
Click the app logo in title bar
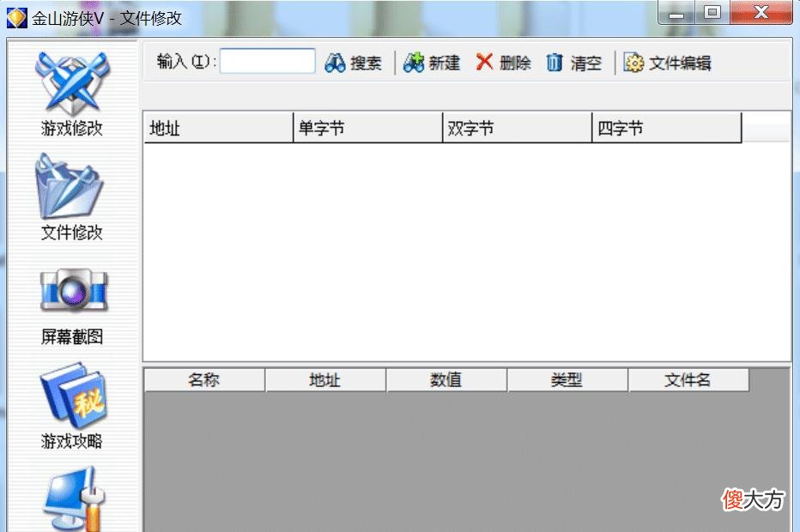16,18
